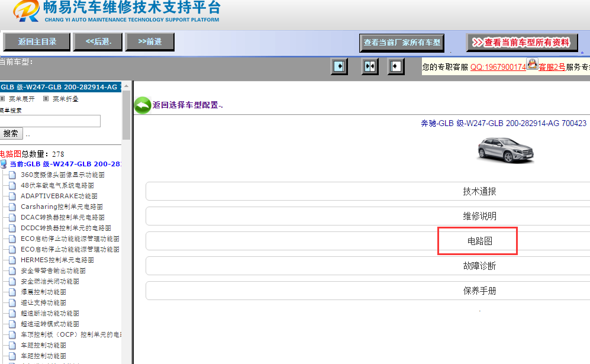Open 维修说明 section
Image resolution: width=590 pixels, height=364 pixels.
pos(479,216)
